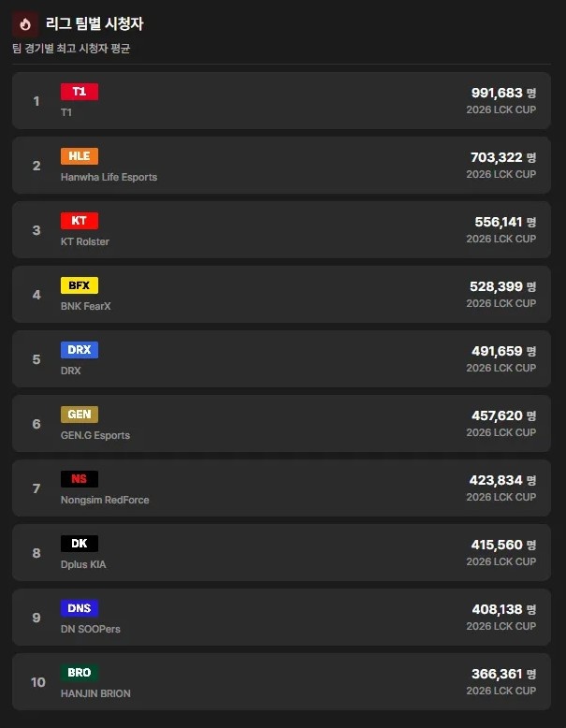This screenshot has width=566, height=728.
Task: Select the Dplus KIA team name
Action: pos(83,564)
